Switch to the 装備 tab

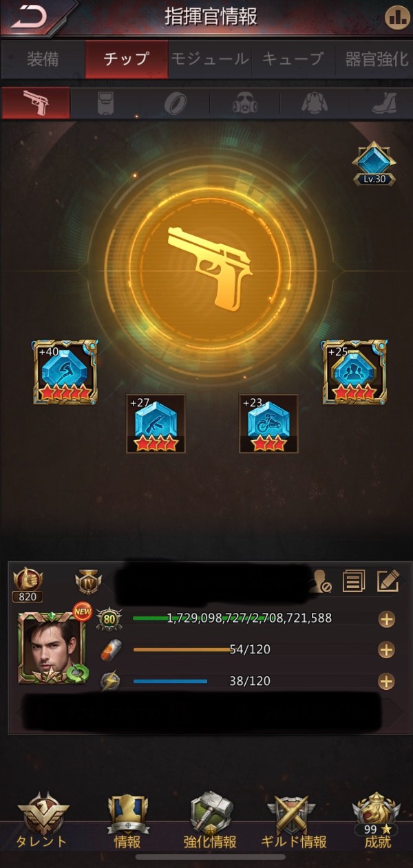43,59
